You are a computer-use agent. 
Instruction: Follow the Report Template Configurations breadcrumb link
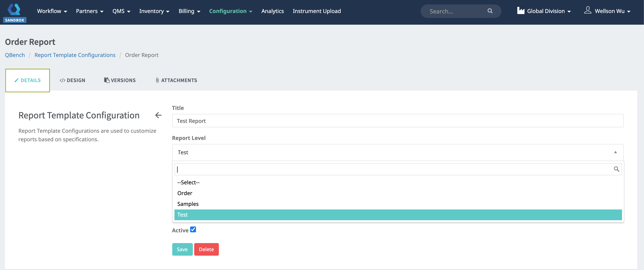[75, 55]
